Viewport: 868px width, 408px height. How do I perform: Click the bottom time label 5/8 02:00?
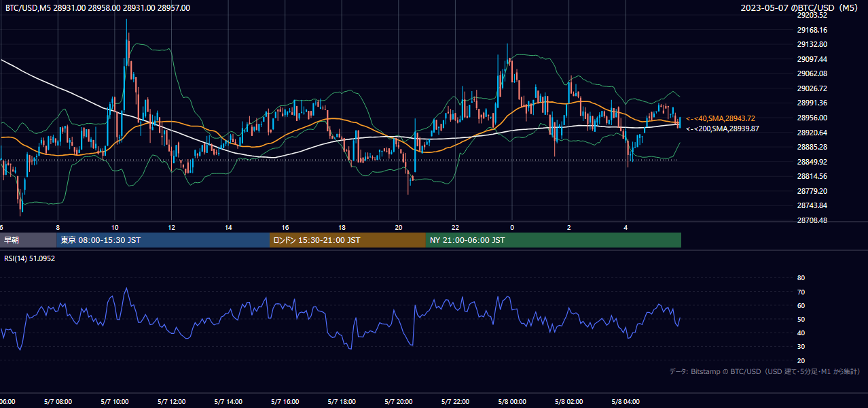(569, 402)
